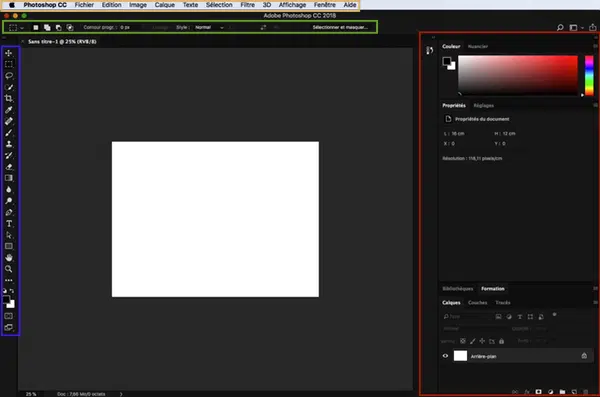Select the Zoom tool
Image resolution: width=600 pixels, height=397 pixels.
coord(8,269)
